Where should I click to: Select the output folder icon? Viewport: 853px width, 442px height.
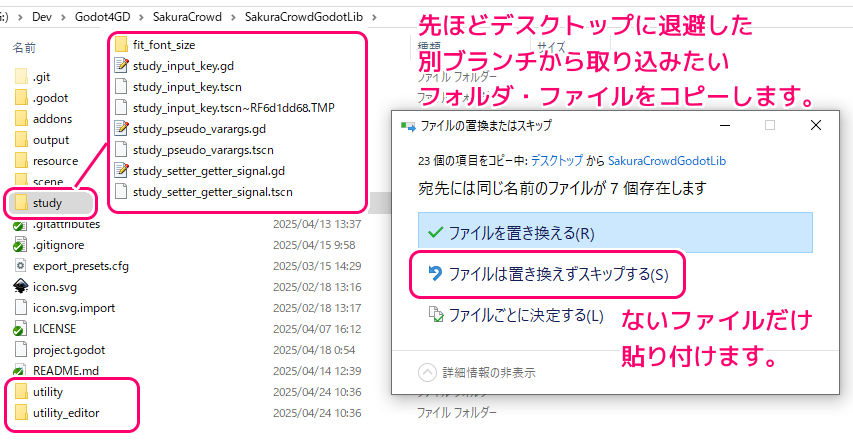[x=21, y=140]
